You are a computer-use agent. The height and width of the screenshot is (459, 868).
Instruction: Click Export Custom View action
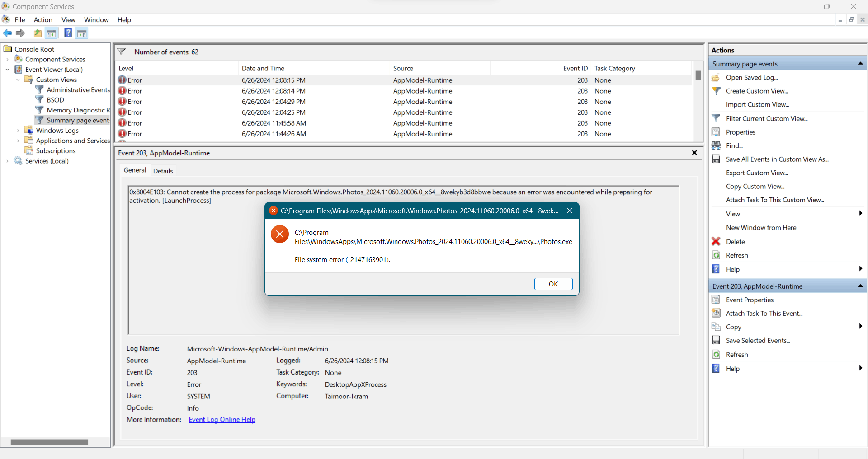click(757, 173)
